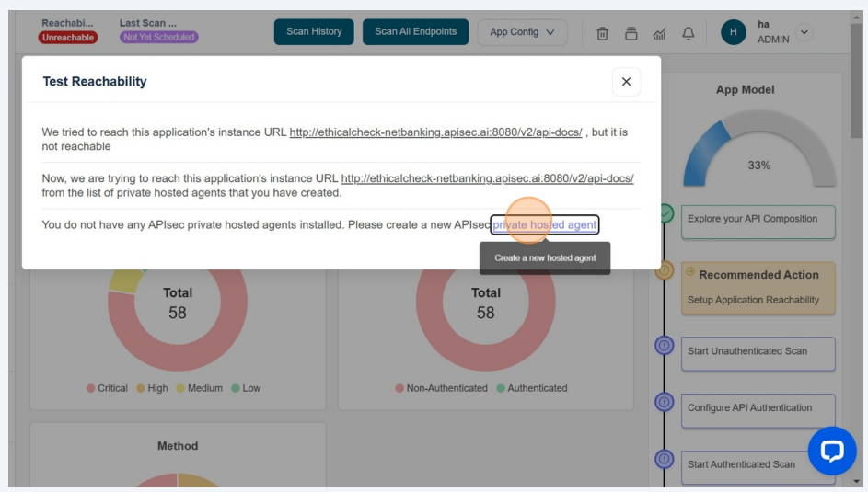Select the Explore your API Composition step

click(x=758, y=221)
